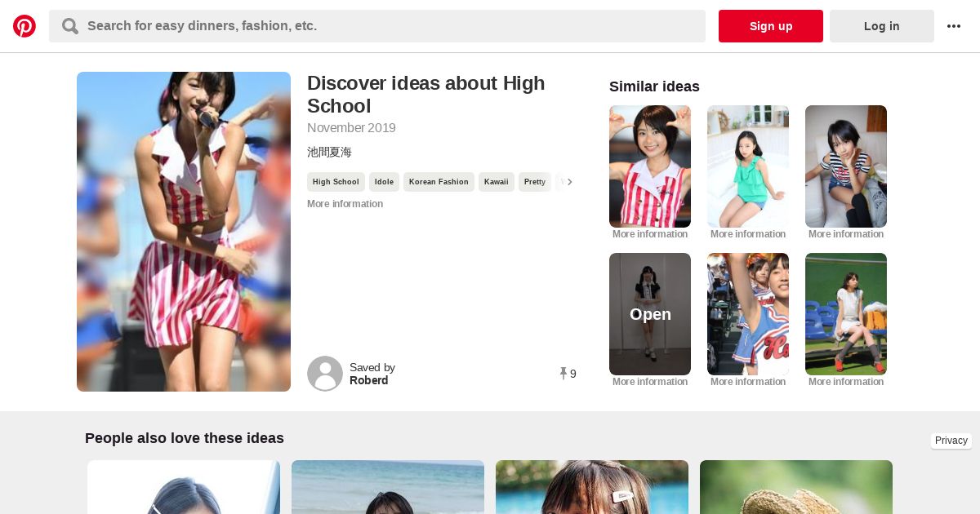The height and width of the screenshot is (514, 980).
Task: Select the Pretty tag
Action: (x=535, y=182)
